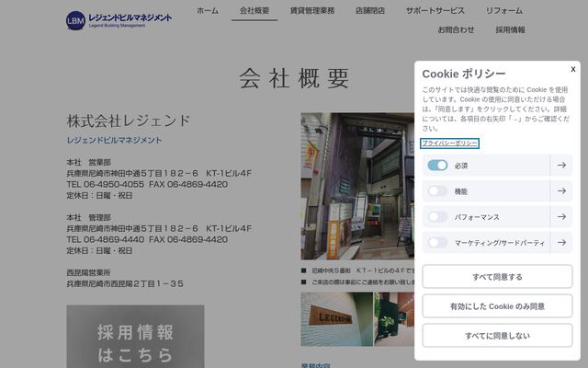Expand details arrow for マーケティング/サードパーティ cookies
The width and height of the screenshot is (588, 368).
(x=561, y=243)
